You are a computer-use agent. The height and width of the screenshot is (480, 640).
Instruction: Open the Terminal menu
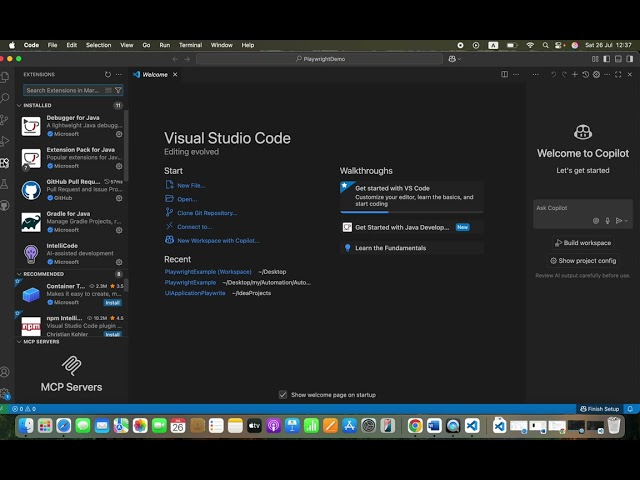click(x=190, y=45)
